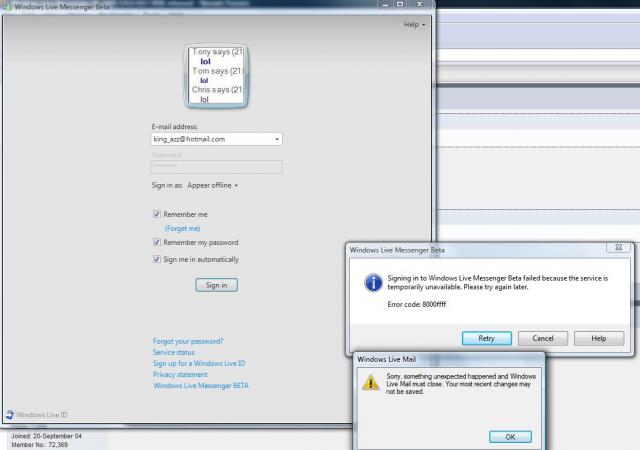640x450 pixels.
Task: Open the Forgot your password link
Action: point(188,341)
